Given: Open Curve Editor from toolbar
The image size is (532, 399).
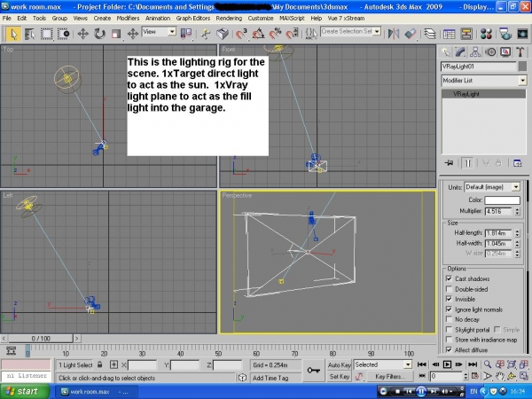Looking at the screenshot, I should (450, 34).
